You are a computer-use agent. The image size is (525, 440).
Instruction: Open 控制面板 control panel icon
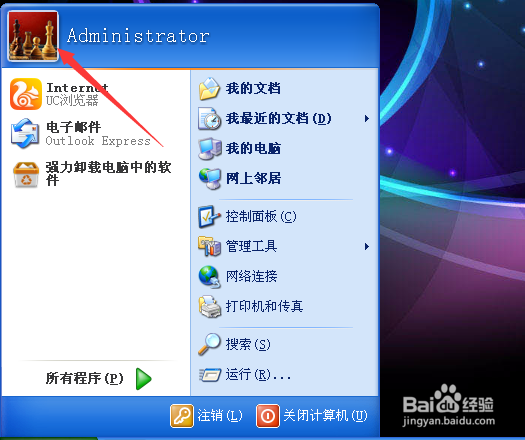coord(209,217)
